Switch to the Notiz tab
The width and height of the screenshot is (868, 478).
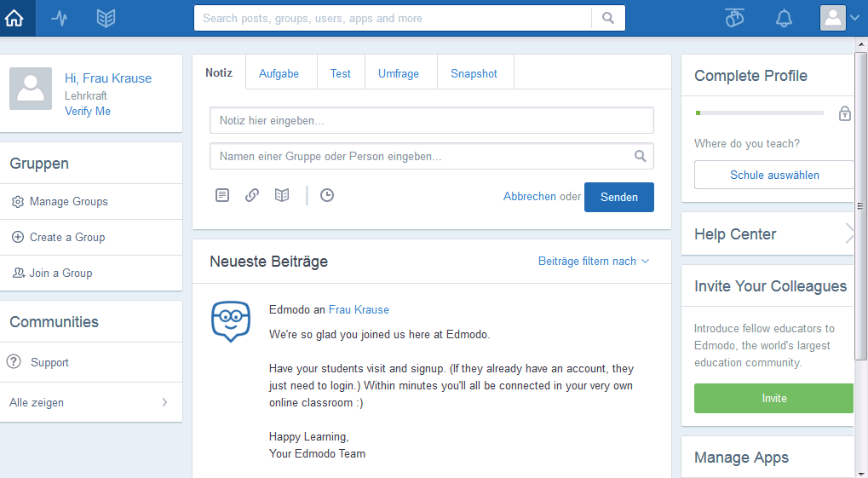tap(219, 73)
